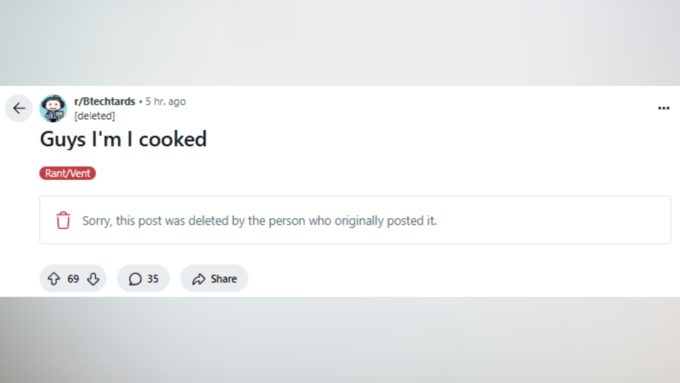Go back using the left arrow button
The width and height of the screenshot is (680, 383).
click(x=19, y=108)
